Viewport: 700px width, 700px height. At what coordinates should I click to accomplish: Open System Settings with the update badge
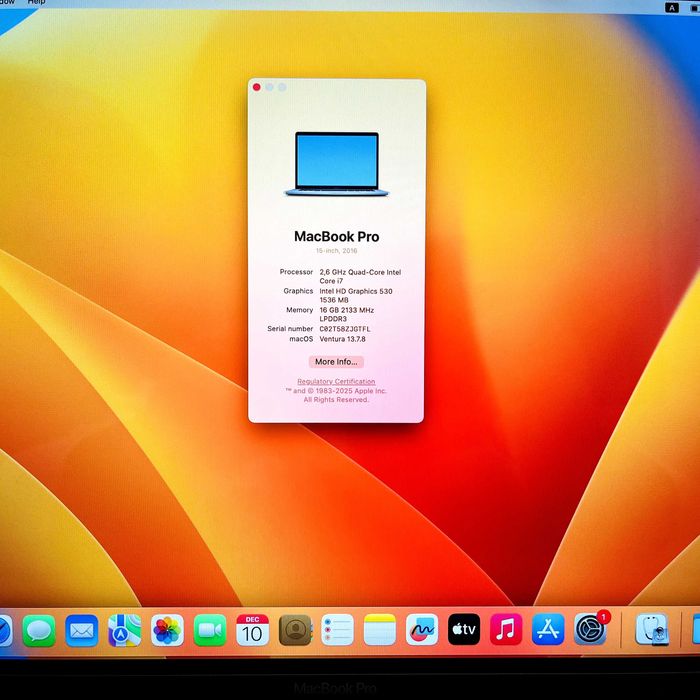click(591, 629)
